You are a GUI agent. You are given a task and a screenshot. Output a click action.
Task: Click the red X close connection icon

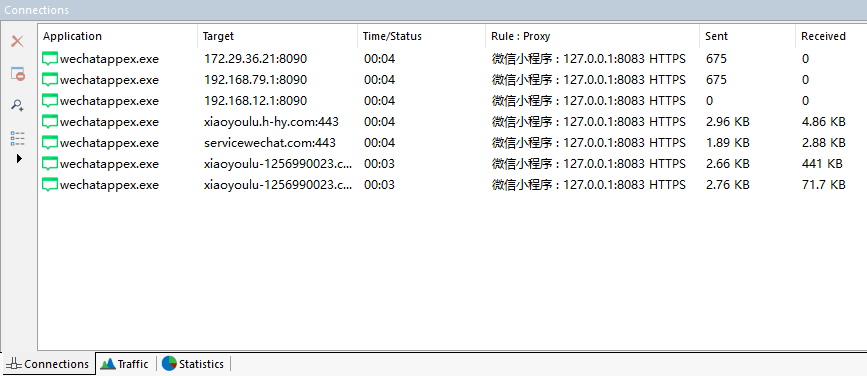[18, 41]
